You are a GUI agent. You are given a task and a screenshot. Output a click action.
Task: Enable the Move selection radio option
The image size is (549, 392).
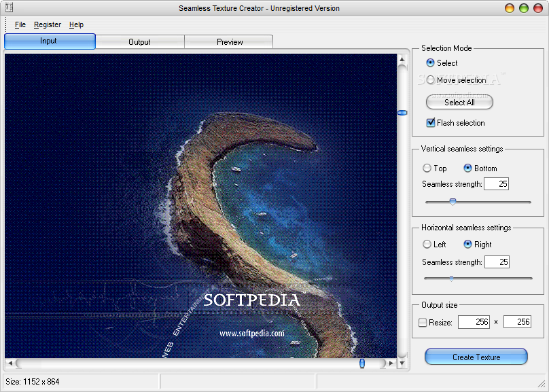430,80
